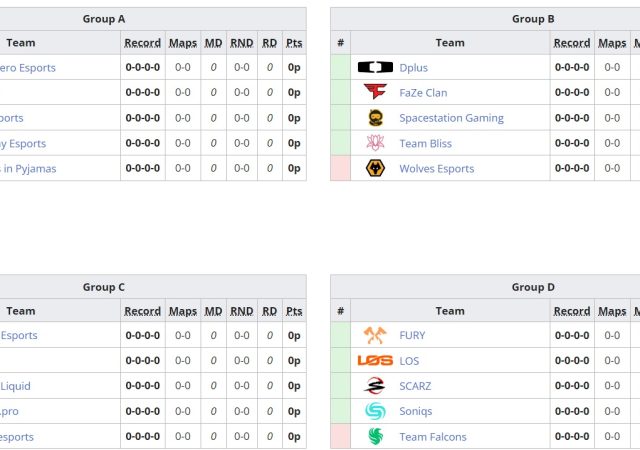Open the Wolves Esports team page

pos(436,169)
